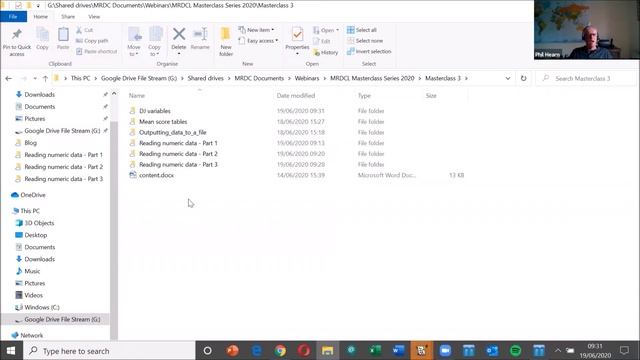Sort by Date modified column header
640x360 pixels.
296,96
